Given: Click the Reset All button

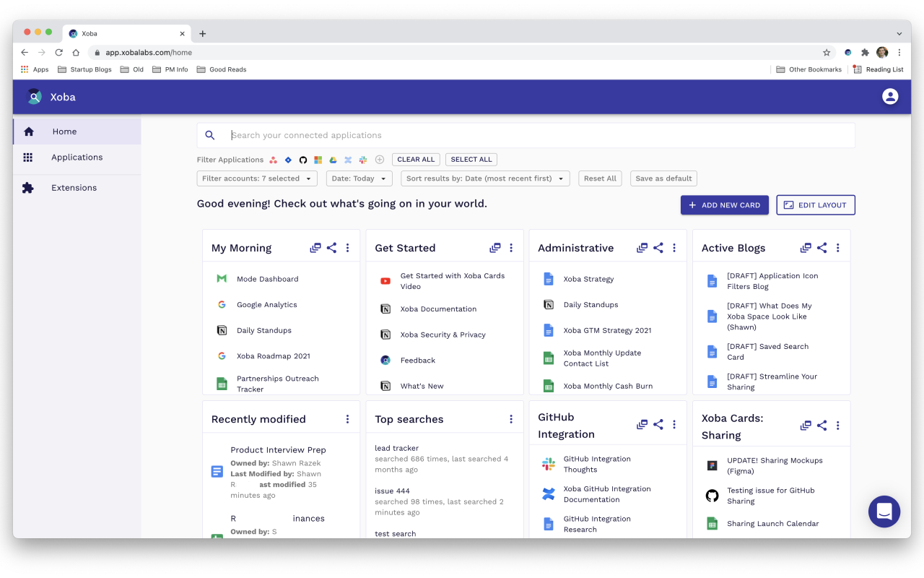Looking at the screenshot, I should tap(600, 178).
